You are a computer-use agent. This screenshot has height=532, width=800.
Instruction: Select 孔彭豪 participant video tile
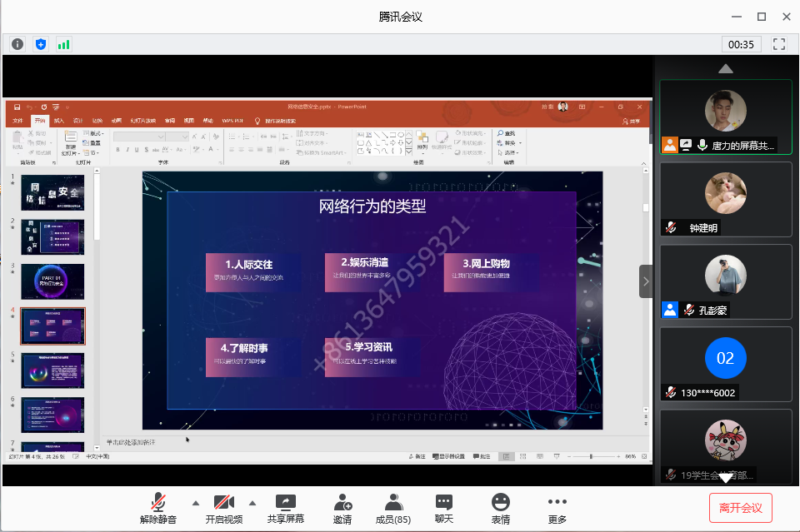coord(725,281)
